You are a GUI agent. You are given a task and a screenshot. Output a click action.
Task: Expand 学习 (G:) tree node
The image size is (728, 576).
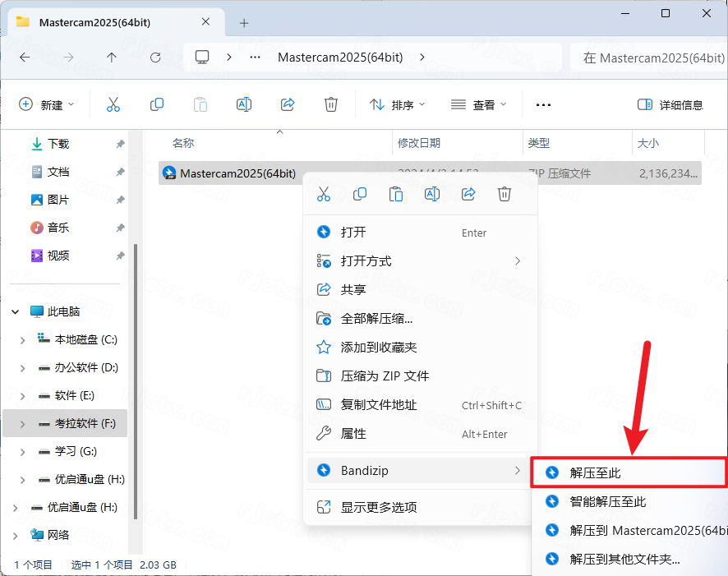[23, 452]
